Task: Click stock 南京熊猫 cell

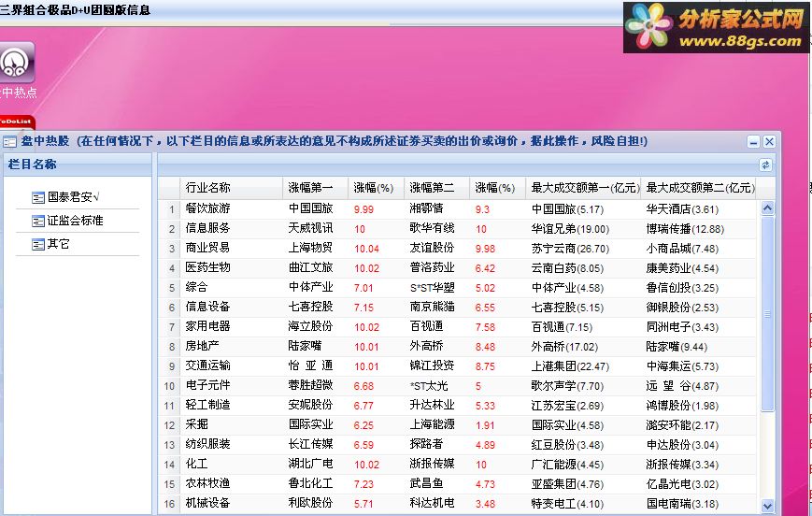Action: [x=432, y=307]
